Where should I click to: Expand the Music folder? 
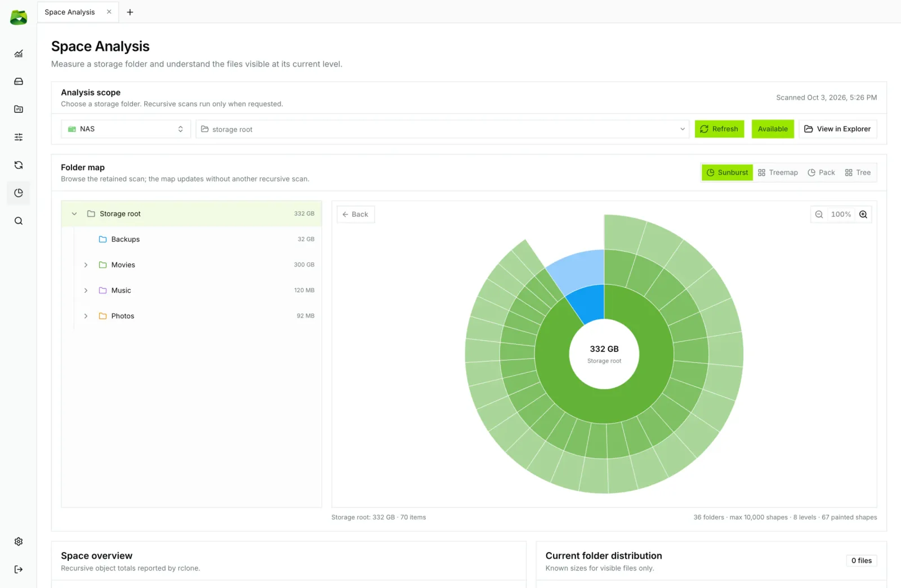86,291
